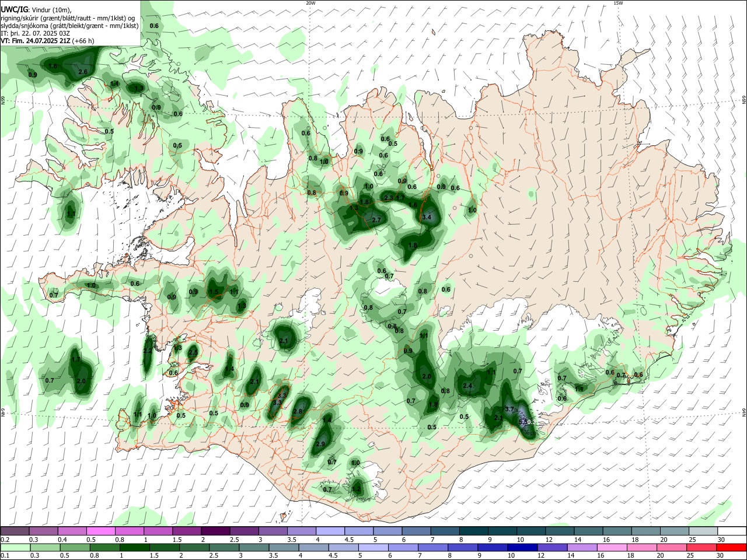This screenshot has height=560, width=747.
Task: Click the 2.6 precipitation value on map
Action: click(x=83, y=72)
